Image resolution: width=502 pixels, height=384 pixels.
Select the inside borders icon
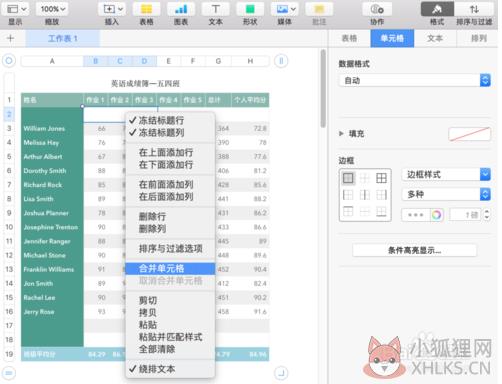pos(365,178)
